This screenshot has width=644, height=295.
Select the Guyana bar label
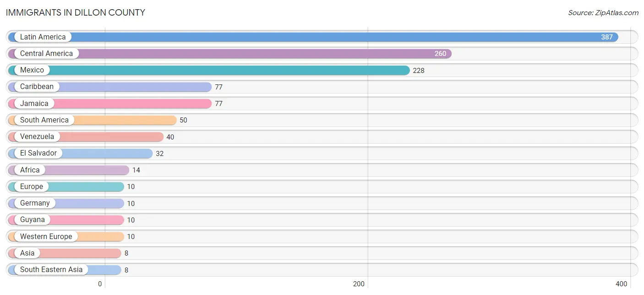click(x=32, y=219)
